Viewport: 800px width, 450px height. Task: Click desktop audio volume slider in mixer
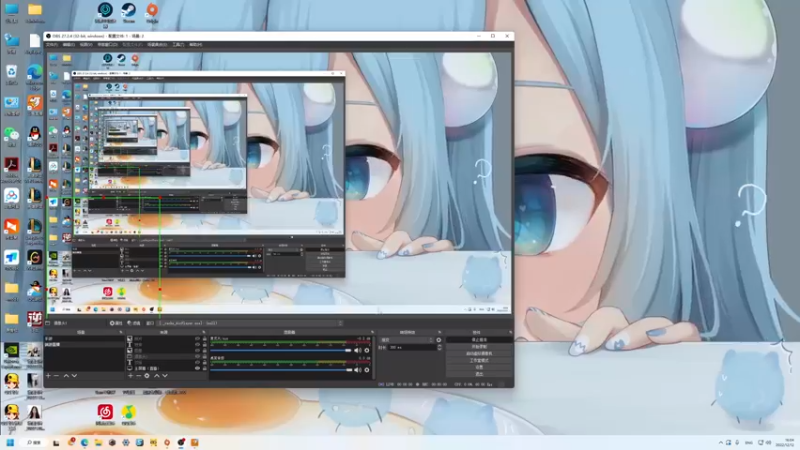point(281,370)
